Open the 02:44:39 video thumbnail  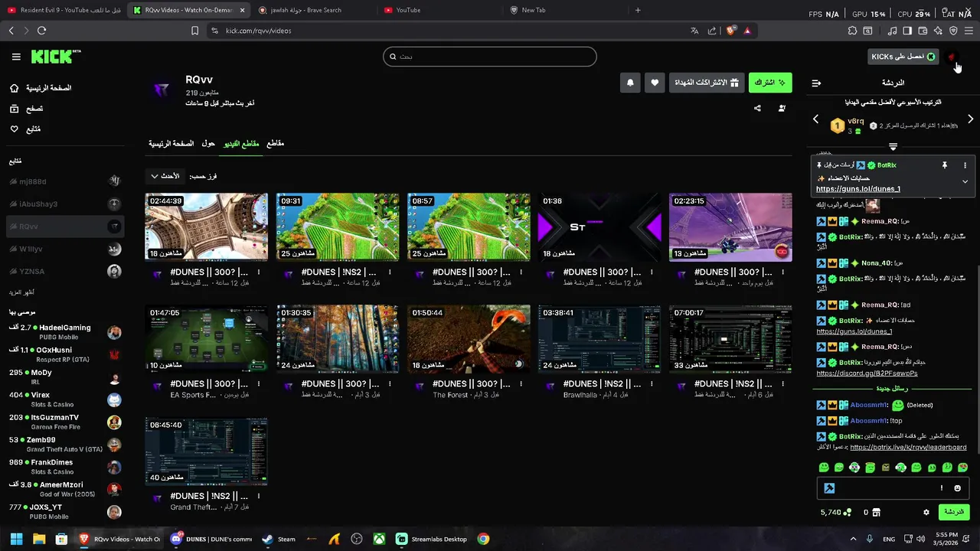[206, 227]
